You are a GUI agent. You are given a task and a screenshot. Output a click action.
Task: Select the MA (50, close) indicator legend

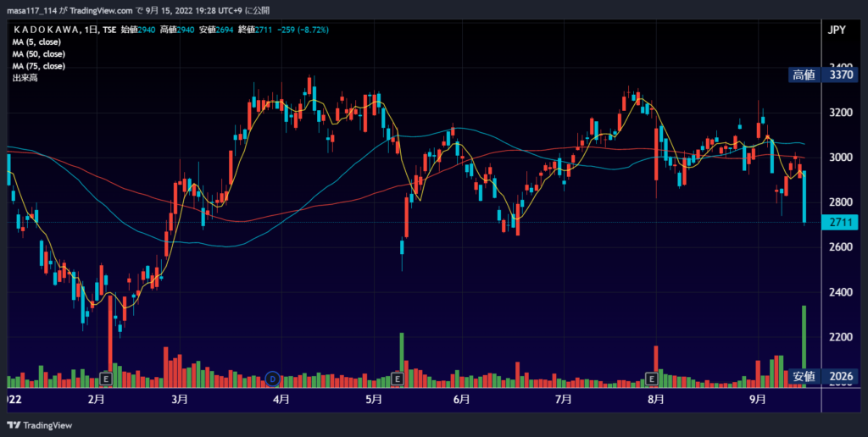pos(39,54)
